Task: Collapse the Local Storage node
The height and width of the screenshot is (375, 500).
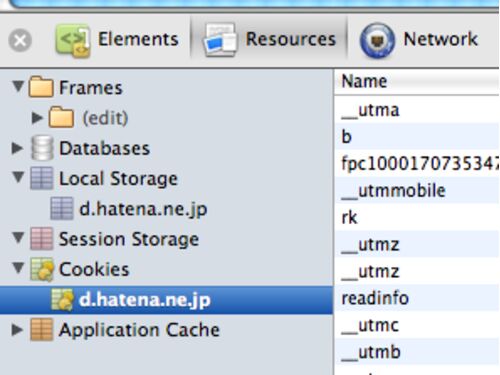Action: pos(18,177)
